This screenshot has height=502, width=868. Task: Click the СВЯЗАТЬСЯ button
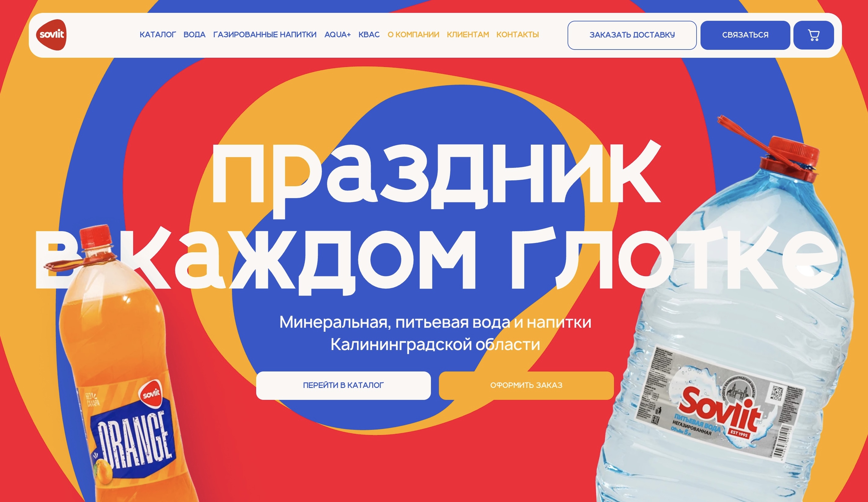tap(745, 35)
